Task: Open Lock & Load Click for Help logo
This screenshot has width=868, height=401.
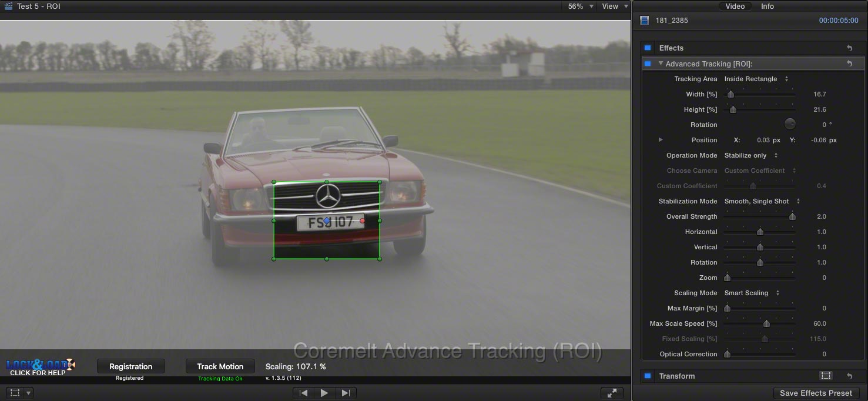Action: pyautogui.click(x=41, y=367)
